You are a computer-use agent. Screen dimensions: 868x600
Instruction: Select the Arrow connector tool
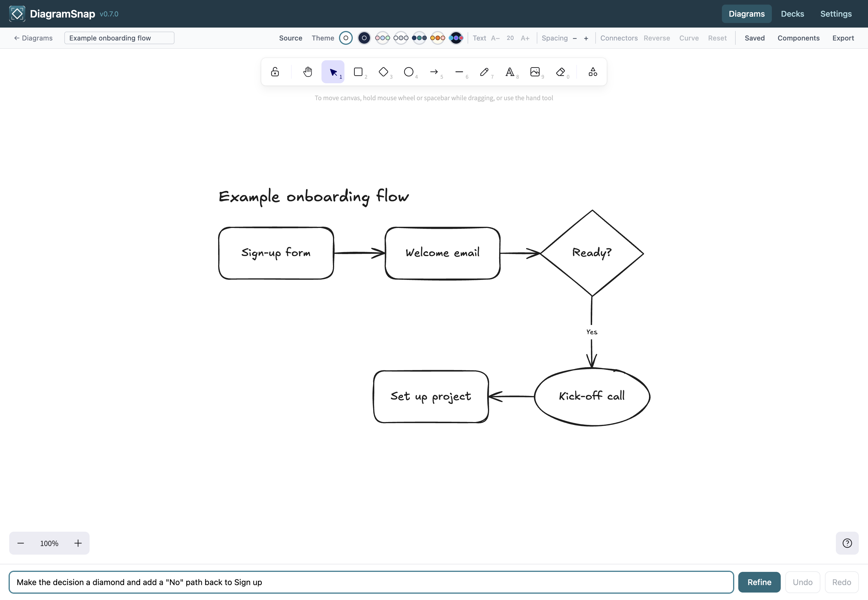click(x=434, y=72)
